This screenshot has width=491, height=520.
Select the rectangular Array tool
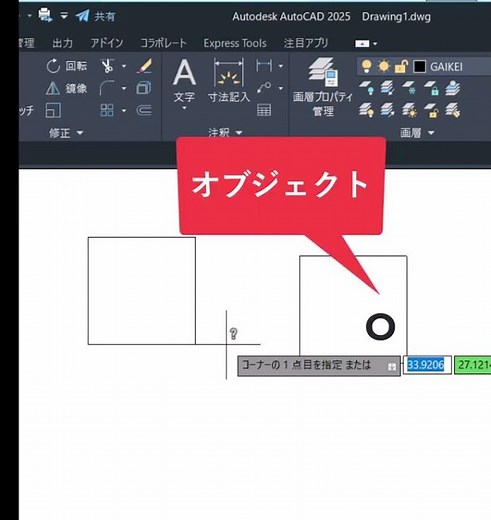(107, 110)
